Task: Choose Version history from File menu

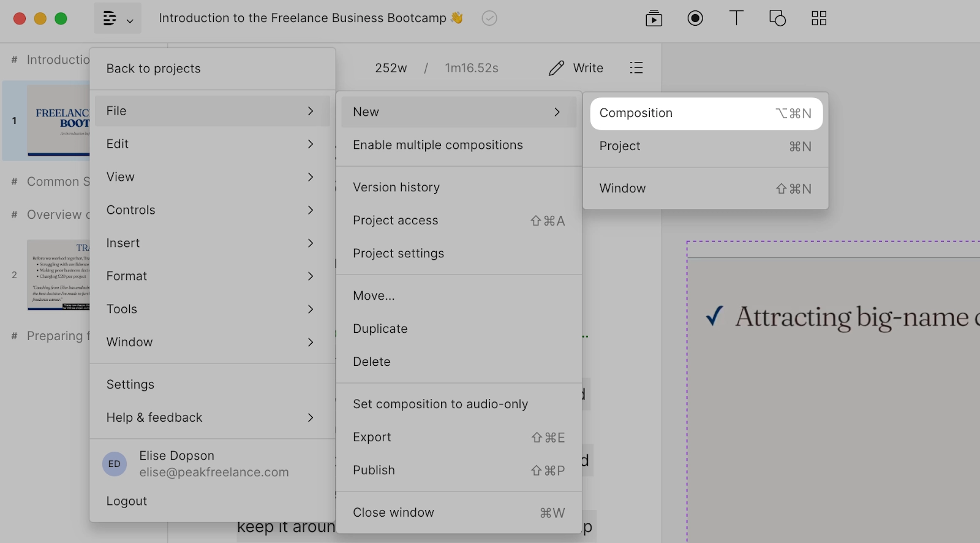Action: point(396,188)
